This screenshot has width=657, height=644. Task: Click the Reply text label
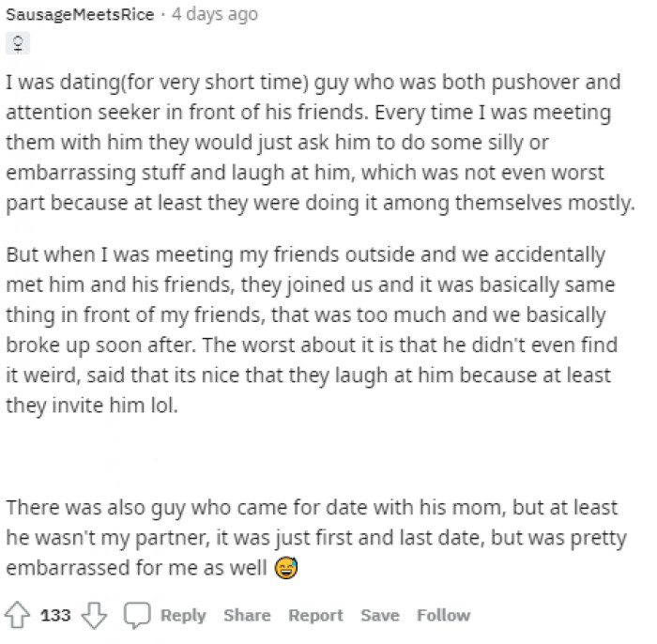pyautogui.click(x=183, y=615)
